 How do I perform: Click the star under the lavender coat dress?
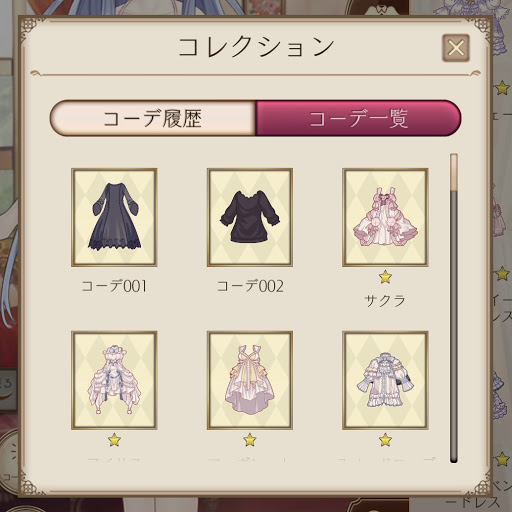point(385,440)
